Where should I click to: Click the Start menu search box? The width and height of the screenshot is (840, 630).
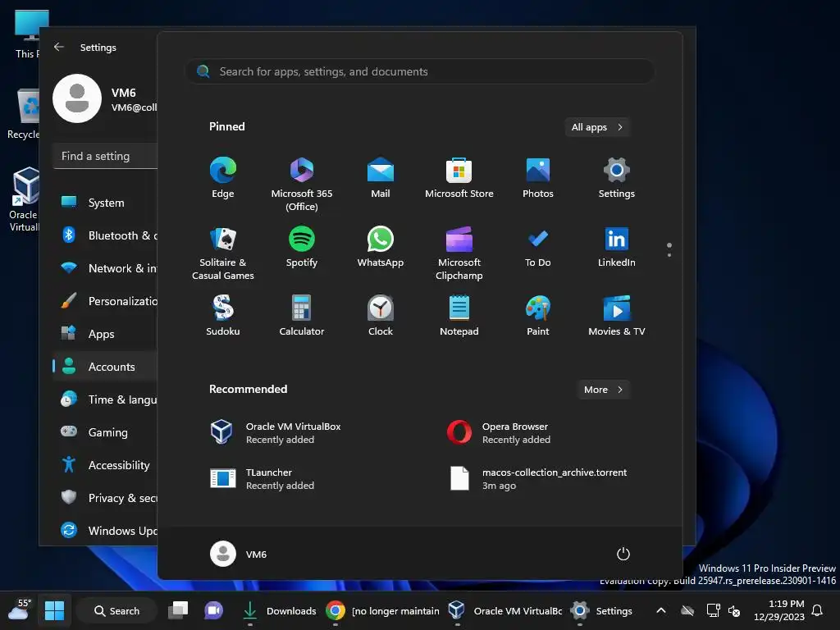coord(420,71)
